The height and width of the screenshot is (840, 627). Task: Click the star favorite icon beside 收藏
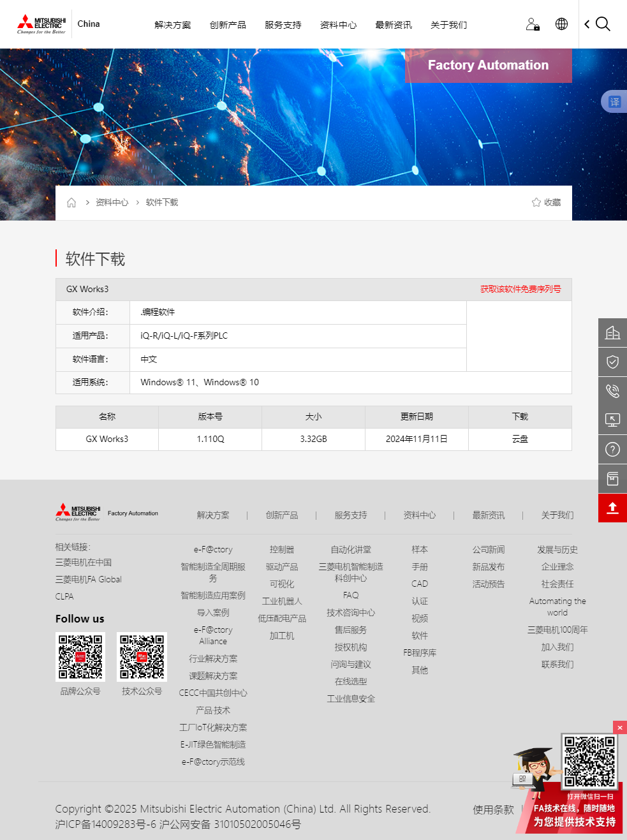coord(536,202)
